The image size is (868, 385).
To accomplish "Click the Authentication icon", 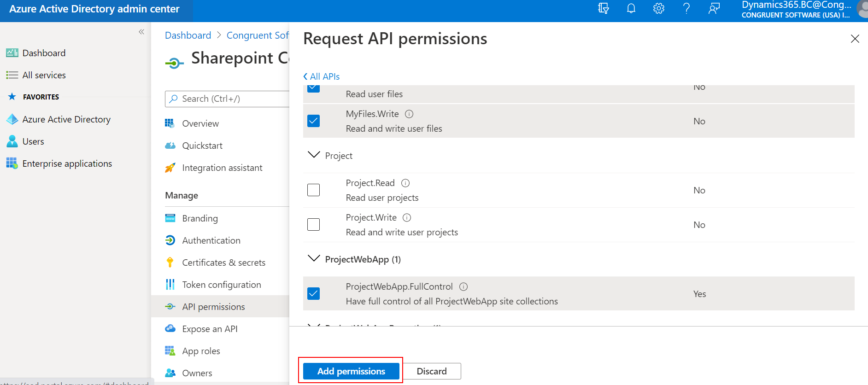I will [170, 240].
